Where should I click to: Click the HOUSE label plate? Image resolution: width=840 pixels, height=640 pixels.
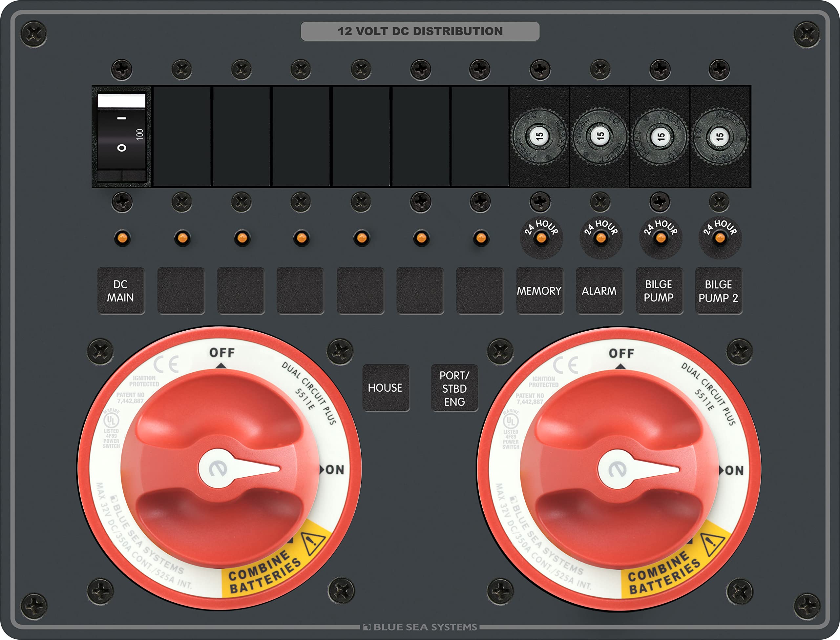[x=385, y=388]
